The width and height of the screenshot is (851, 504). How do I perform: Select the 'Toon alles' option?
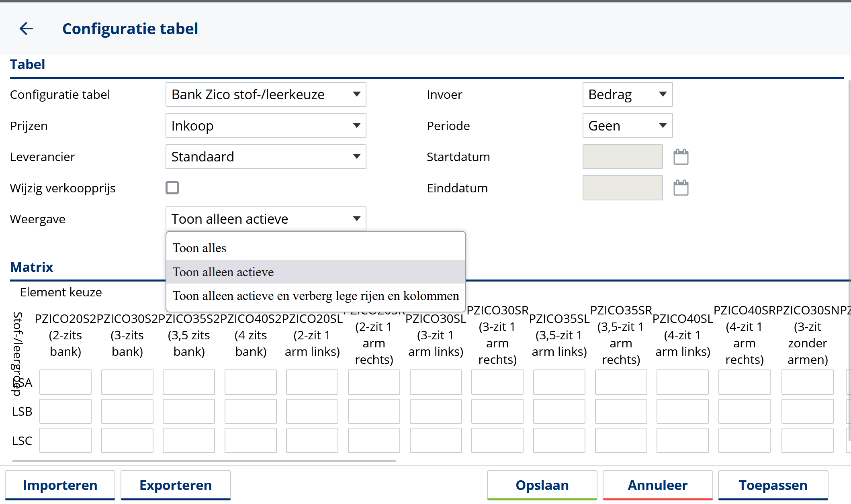pos(199,248)
